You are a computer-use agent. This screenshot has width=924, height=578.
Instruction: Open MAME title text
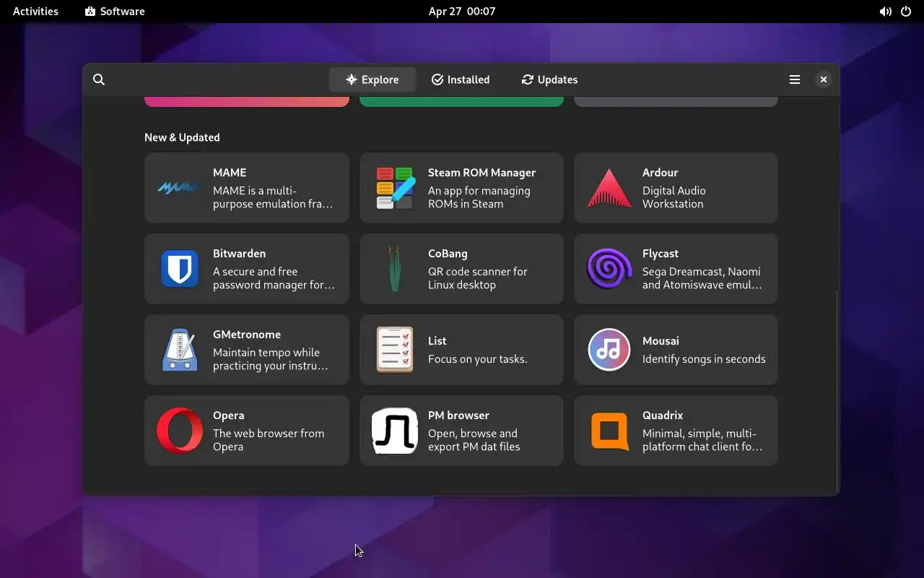[230, 173]
